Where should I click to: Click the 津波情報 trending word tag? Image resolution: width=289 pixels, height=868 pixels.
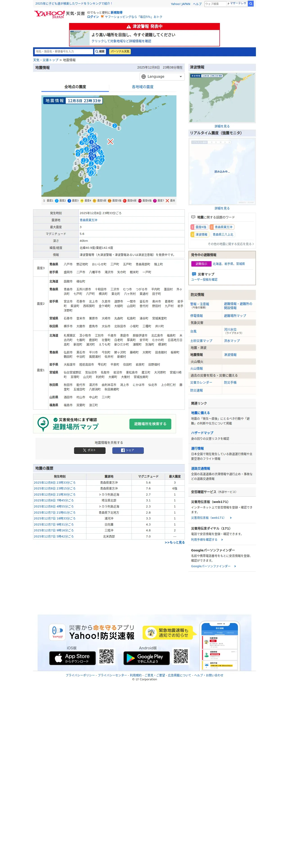[x=200, y=235]
